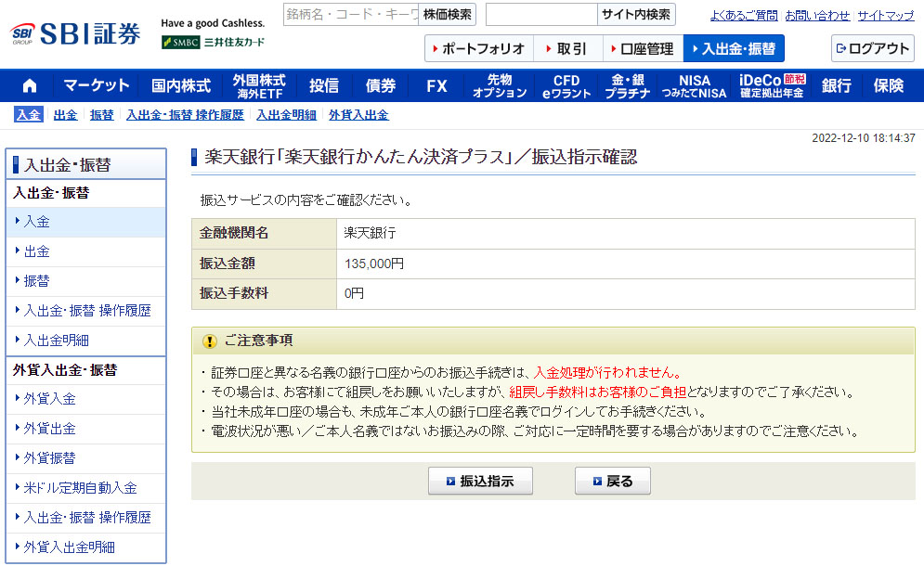Click the サイト内検索 button
Screen dimensions: 924x566
point(636,15)
